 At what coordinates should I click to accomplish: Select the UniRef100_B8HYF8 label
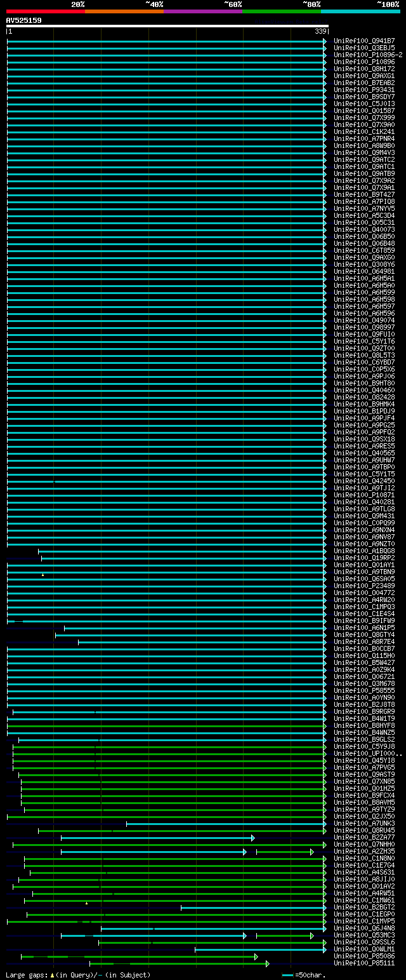[363, 725]
